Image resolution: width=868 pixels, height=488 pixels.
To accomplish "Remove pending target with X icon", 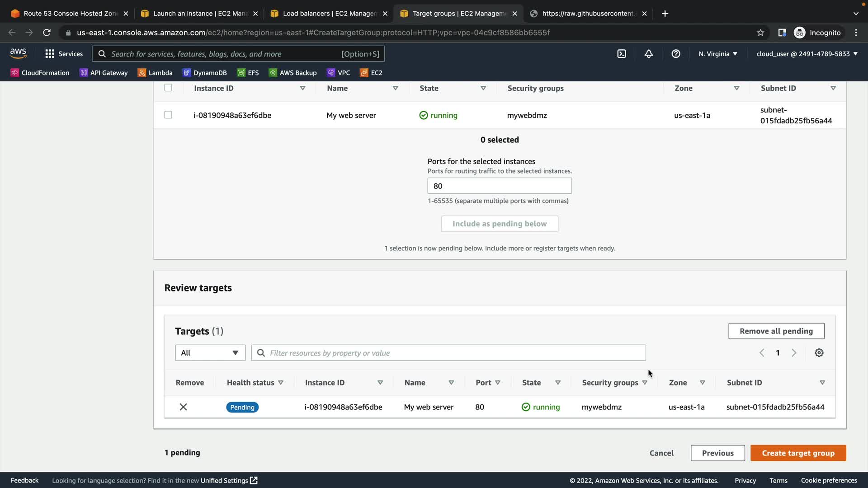I will tap(183, 407).
